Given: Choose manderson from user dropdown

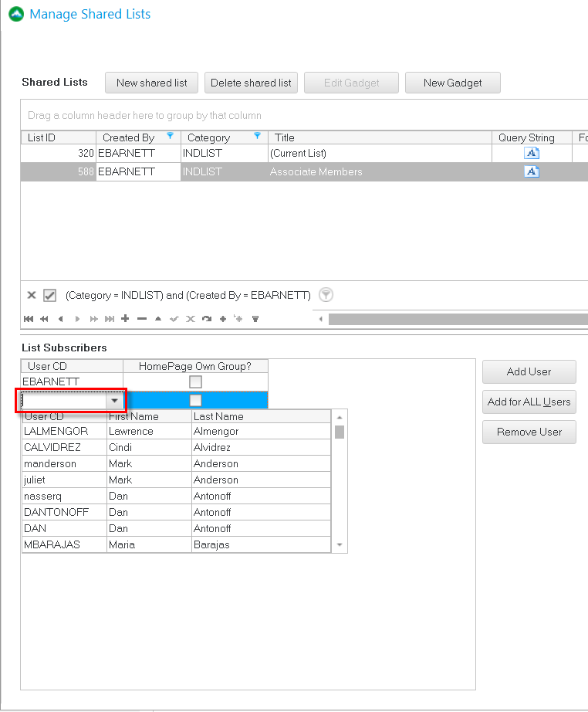Looking at the screenshot, I should point(177,463).
